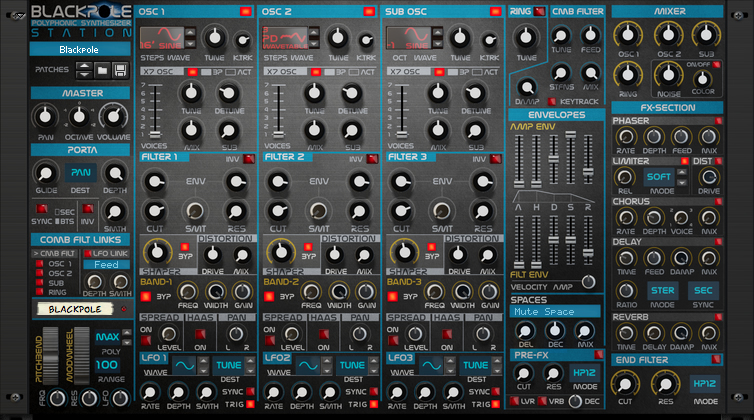Image resolution: width=754 pixels, height=420 pixels.
Task: Click the End Filter HP12 mode button
Action: pyautogui.click(x=704, y=383)
